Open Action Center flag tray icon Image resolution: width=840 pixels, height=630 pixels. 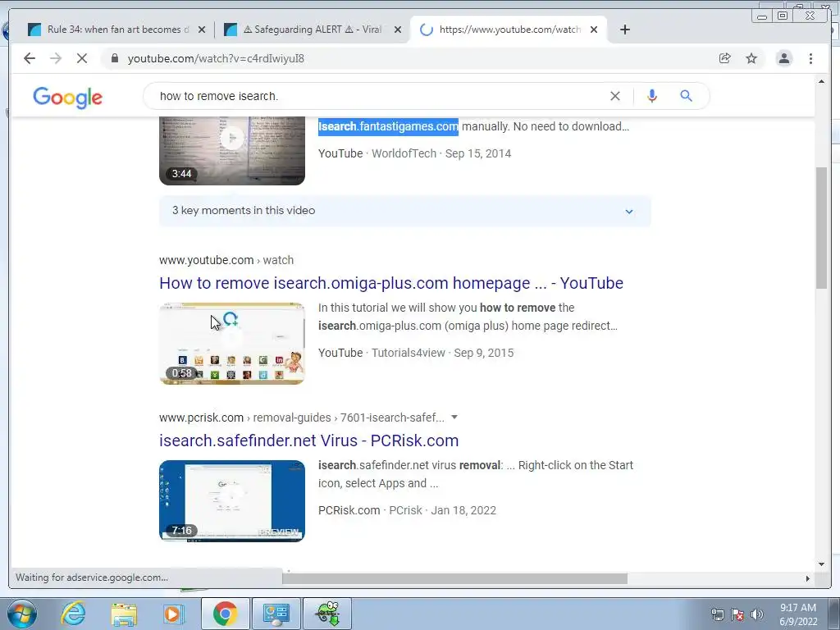tap(737, 614)
